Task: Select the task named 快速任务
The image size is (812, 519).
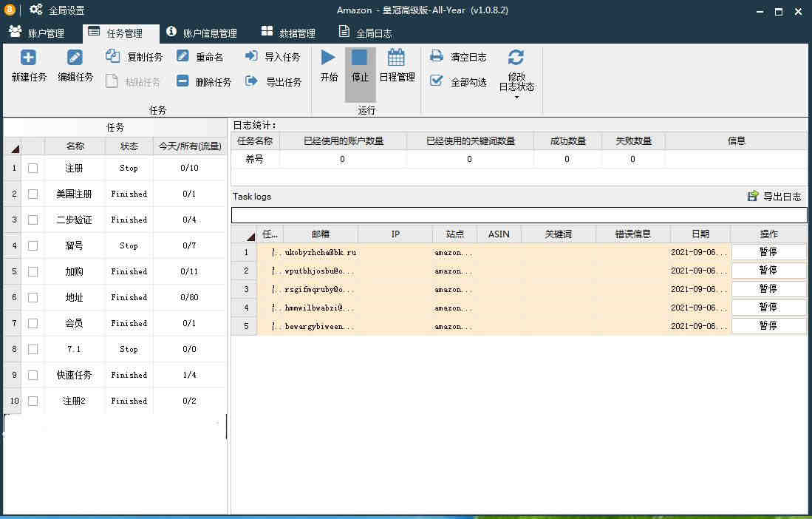Action: coord(74,375)
